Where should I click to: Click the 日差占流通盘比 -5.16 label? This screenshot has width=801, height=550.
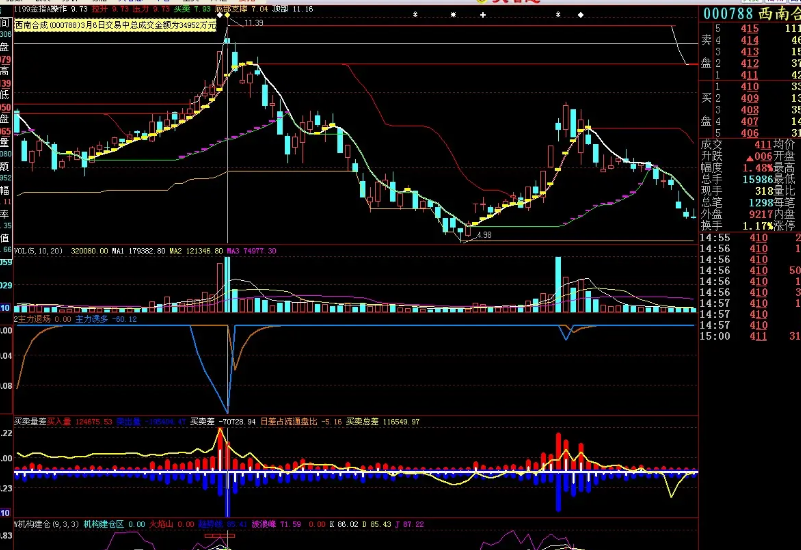point(301,422)
